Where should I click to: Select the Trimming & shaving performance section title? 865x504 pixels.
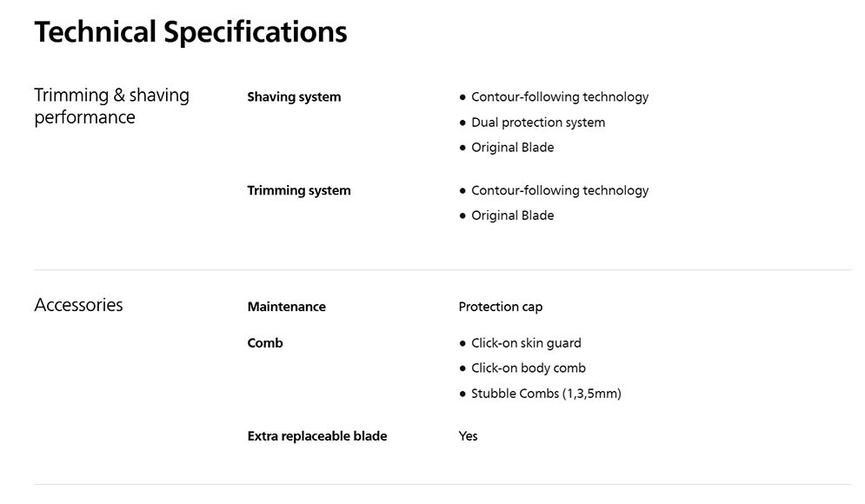click(x=111, y=106)
